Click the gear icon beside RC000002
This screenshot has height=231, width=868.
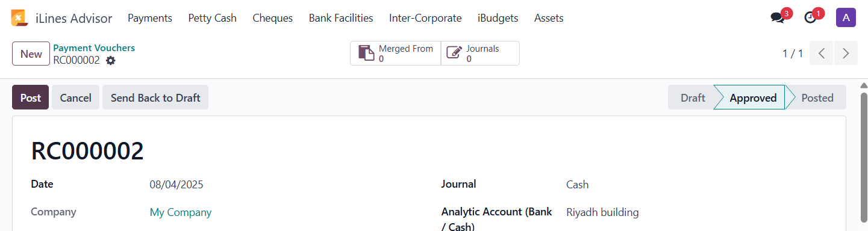click(x=110, y=60)
